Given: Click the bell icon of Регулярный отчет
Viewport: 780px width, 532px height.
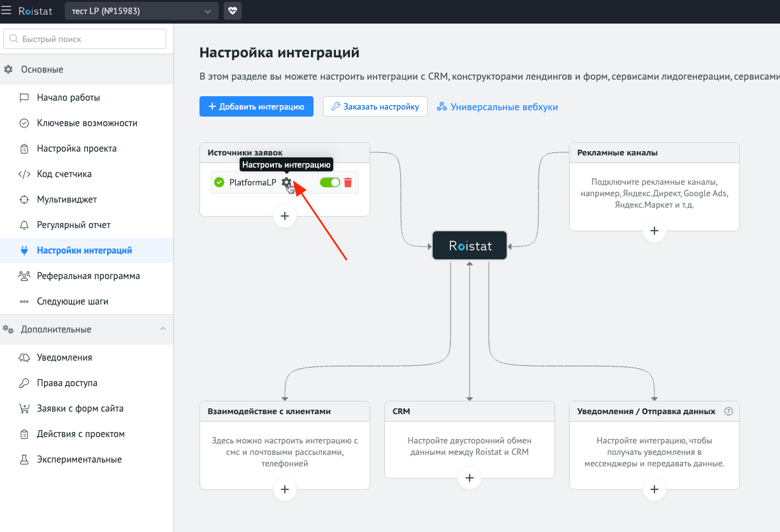Looking at the screenshot, I should pos(24,225).
